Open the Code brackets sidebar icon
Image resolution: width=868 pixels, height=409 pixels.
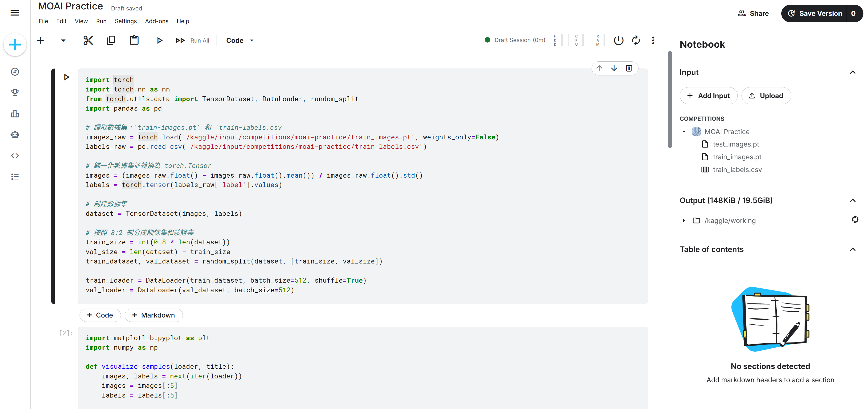15,155
